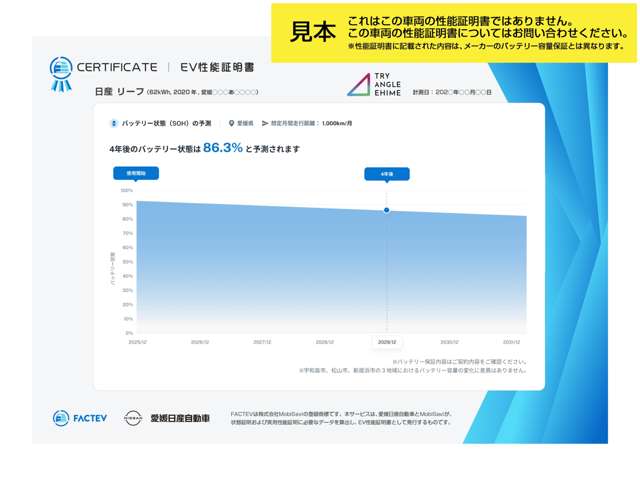640x480 pixels.
Task: Click the Nissan circular logo in footer
Action: (x=133, y=418)
